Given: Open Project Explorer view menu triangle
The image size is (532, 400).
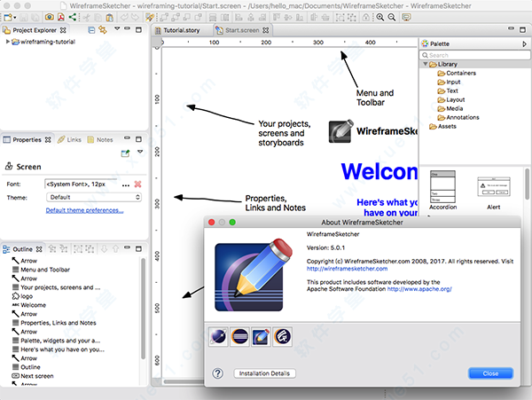Looking at the screenshot, I should [x=117, y=29].
